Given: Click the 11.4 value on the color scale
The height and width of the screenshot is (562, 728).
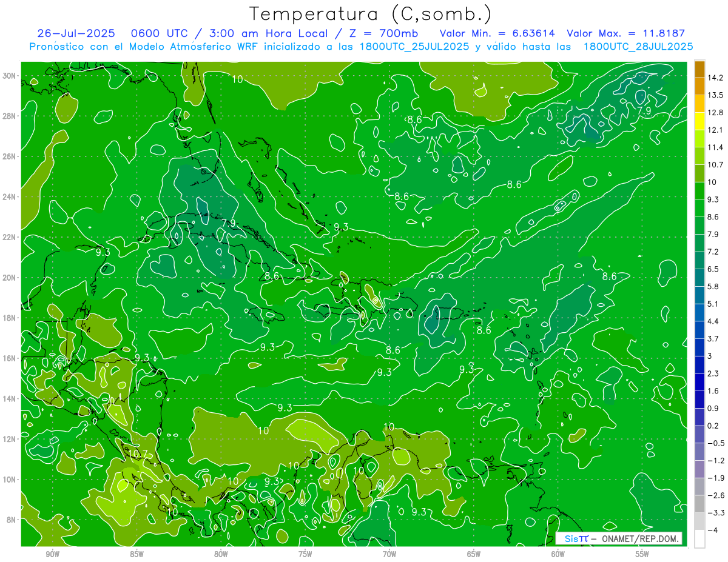Looking at the screenshot, I should click(x=715, y=147).
